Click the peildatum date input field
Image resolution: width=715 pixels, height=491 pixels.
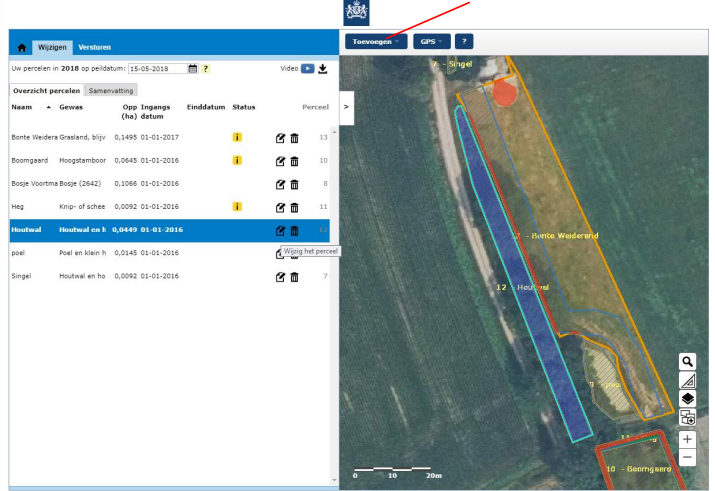(x=156, y=69)
